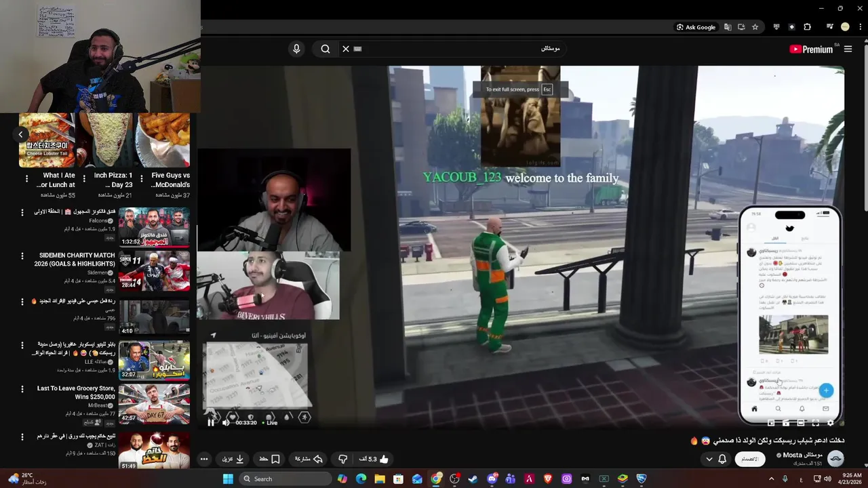
Task: Open the MrBeast channel name
Action: coord(102,405)
